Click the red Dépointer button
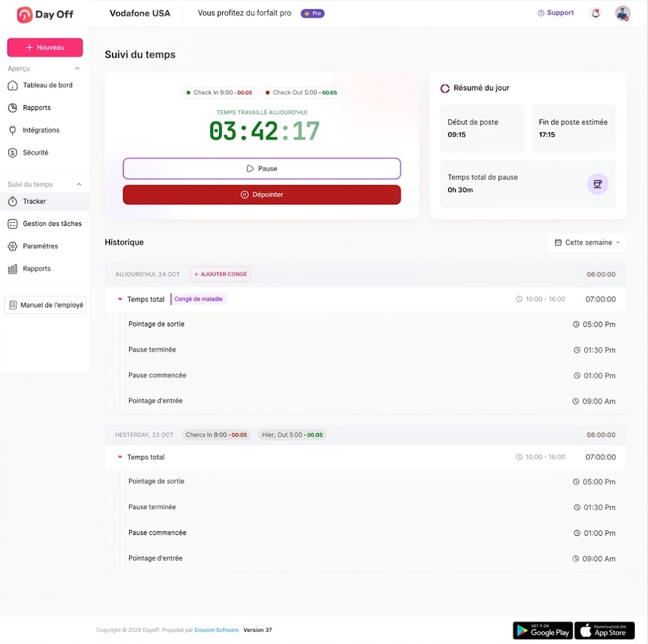 [x=261, y=195]
